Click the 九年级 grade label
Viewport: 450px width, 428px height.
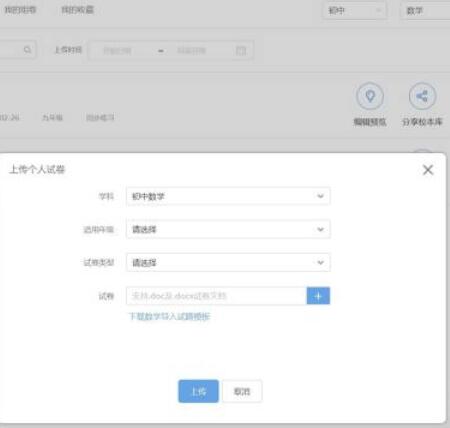[52, 117]
